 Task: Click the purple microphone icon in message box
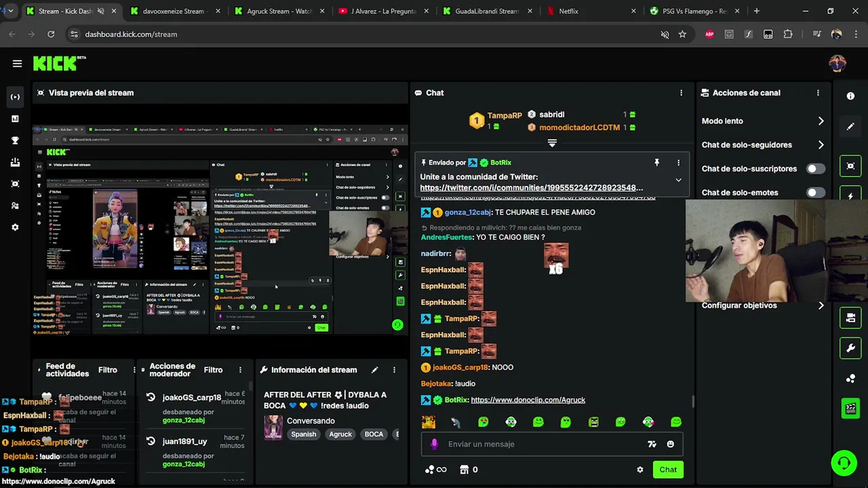(435, 444)
